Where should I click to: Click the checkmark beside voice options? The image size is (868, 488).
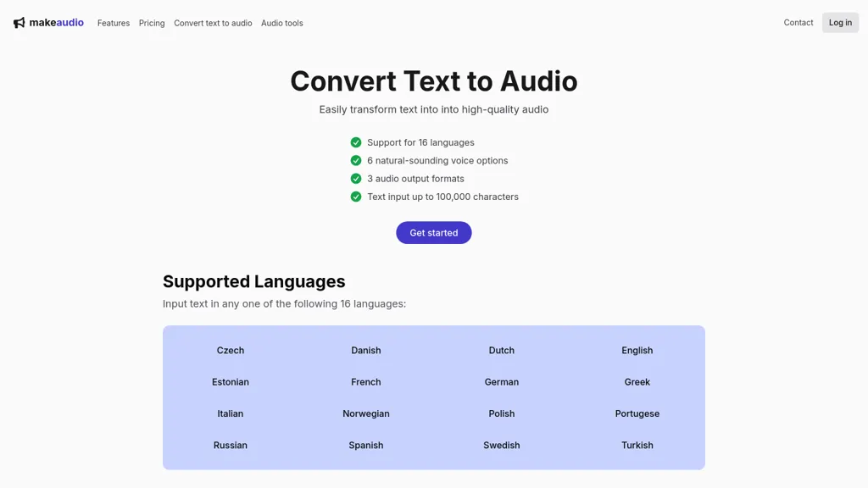pyautogui.click(x=356, y=160)
